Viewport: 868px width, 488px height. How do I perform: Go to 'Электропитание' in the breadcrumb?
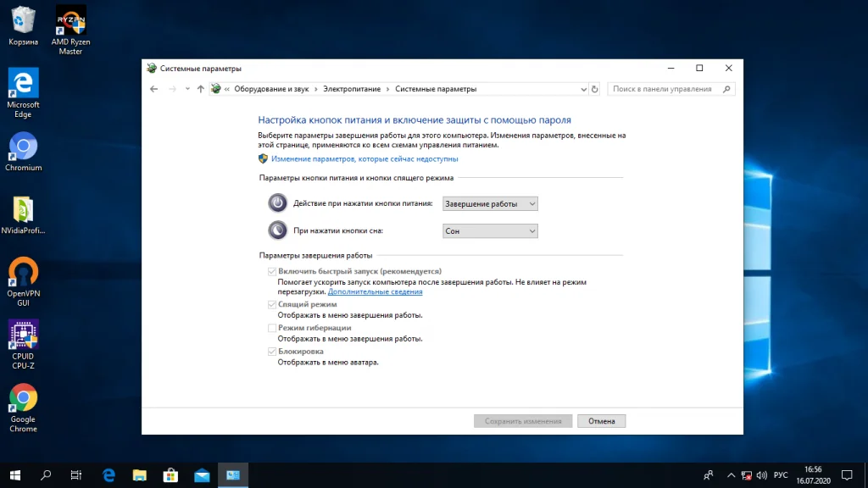pyautogui.click(x=352, y=89)
